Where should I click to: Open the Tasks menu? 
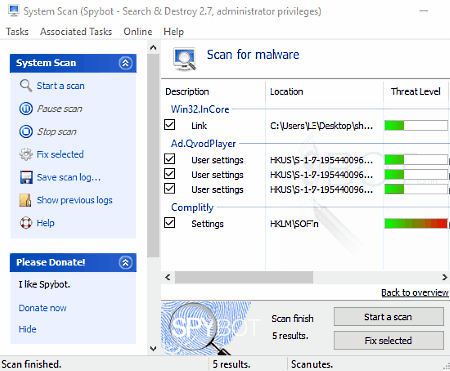17,32
